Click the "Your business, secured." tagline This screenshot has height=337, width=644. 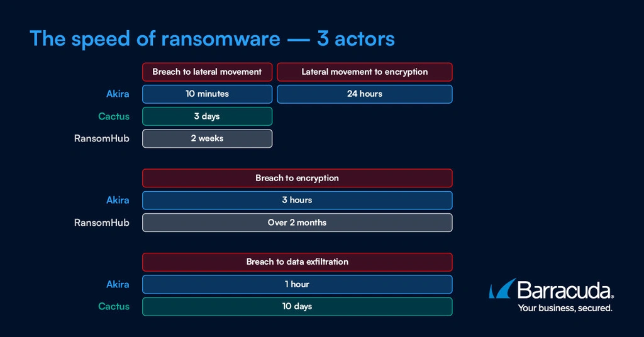565,308
